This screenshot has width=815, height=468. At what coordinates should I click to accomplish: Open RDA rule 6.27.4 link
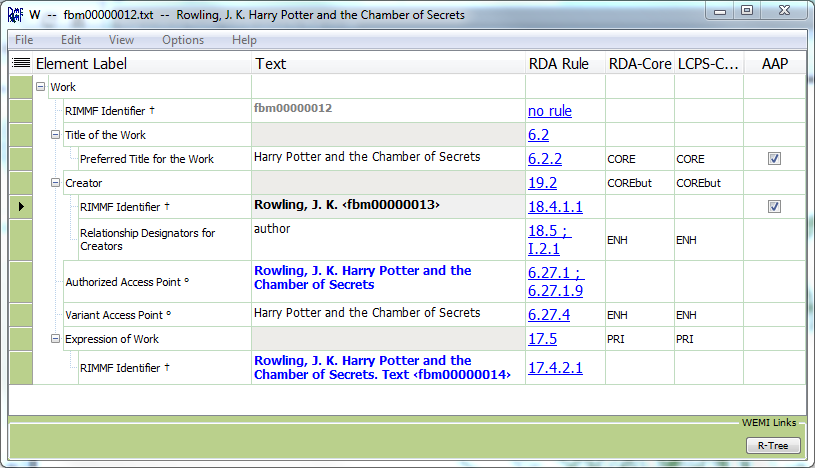pos(549,315)
